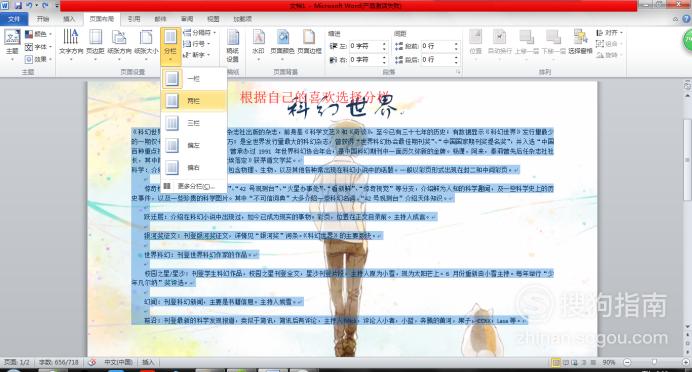This screenshot has width=692, height=372.
Task: Switch to 插入 Insert tab
Action: point(69,19)
